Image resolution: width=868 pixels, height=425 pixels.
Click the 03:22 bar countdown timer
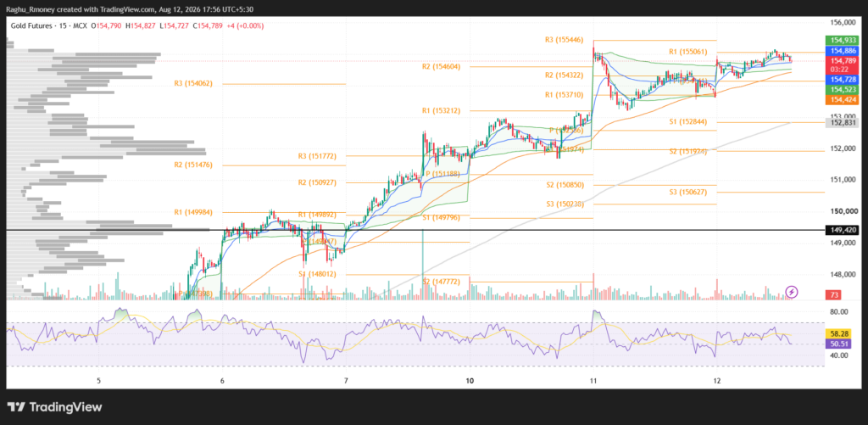(840, 70)
